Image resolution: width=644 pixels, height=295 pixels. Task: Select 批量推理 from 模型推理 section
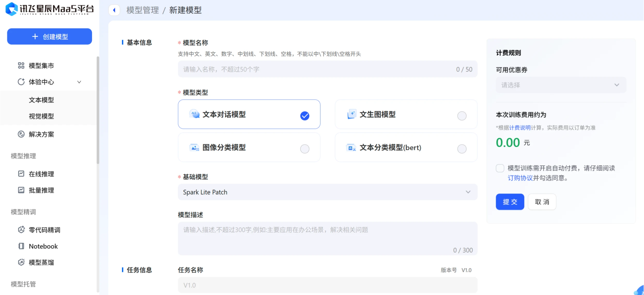pos(41,190)
